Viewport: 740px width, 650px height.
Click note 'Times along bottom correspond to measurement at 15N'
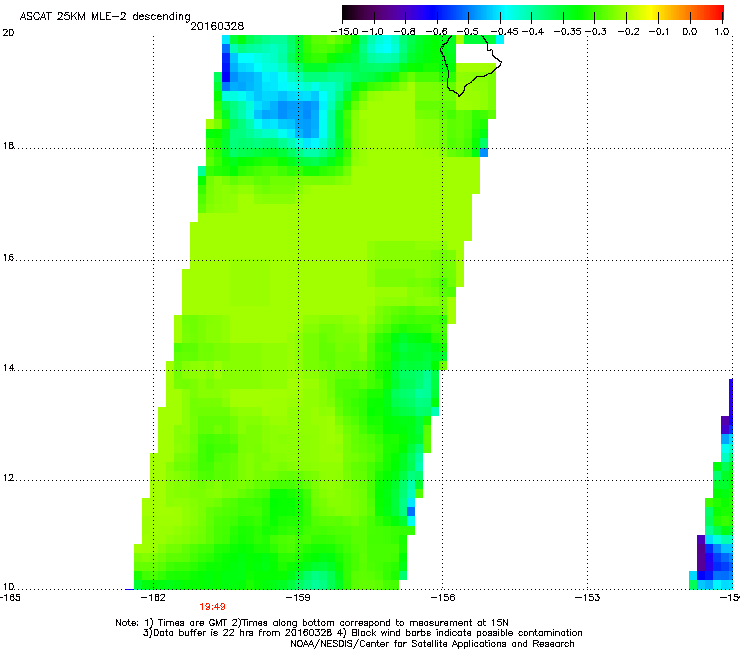(375, 623)
